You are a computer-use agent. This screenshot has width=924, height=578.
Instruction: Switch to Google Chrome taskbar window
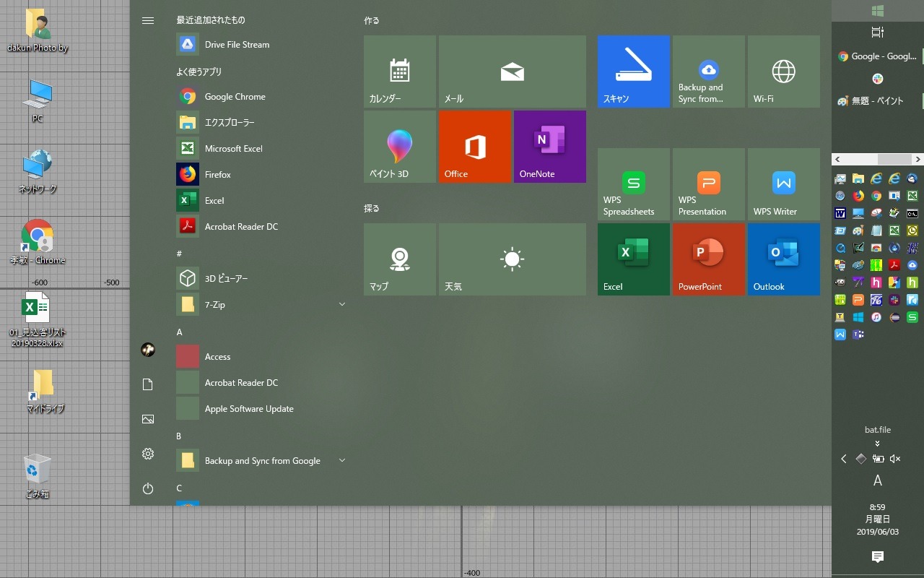pyautogui.click(x=878, y=56)
